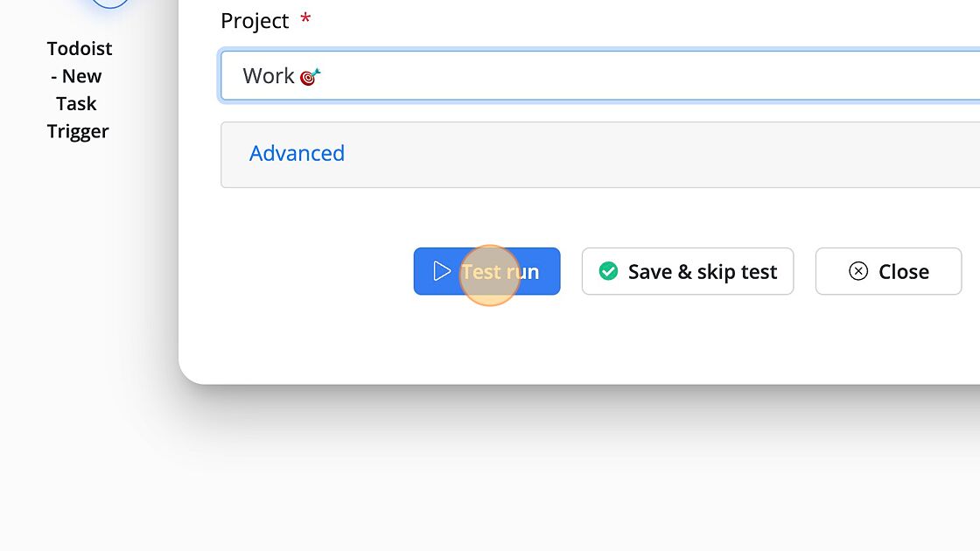Click the word Trigger in the sidebar label
The image size is (980, 551).
pos(78,131)
